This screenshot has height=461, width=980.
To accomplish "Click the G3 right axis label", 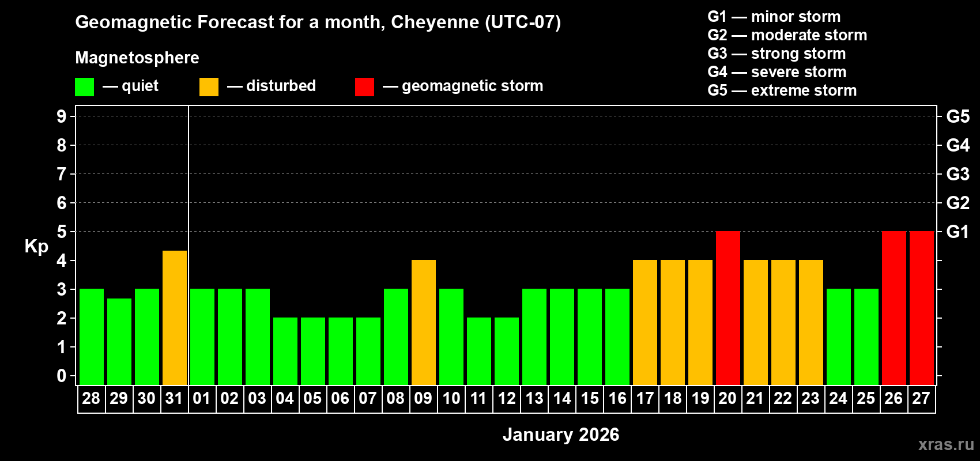I will pyautogui.click(x=958, y=174).
